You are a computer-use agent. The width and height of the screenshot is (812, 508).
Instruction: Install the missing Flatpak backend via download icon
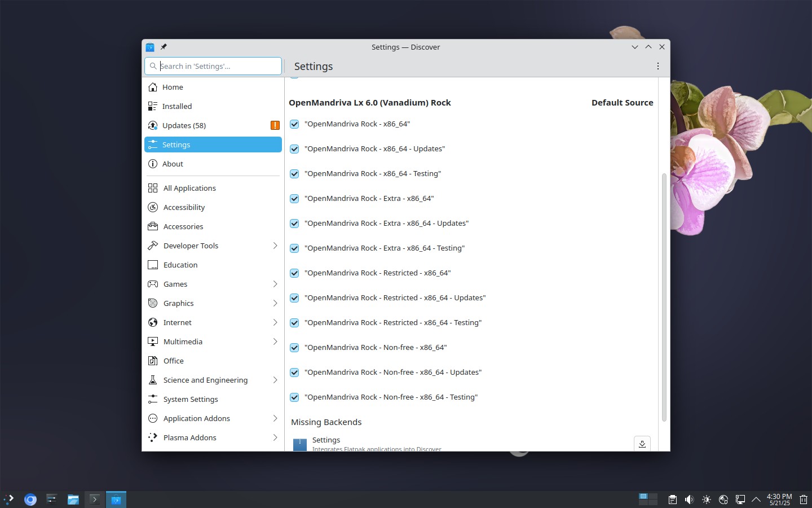642,444
